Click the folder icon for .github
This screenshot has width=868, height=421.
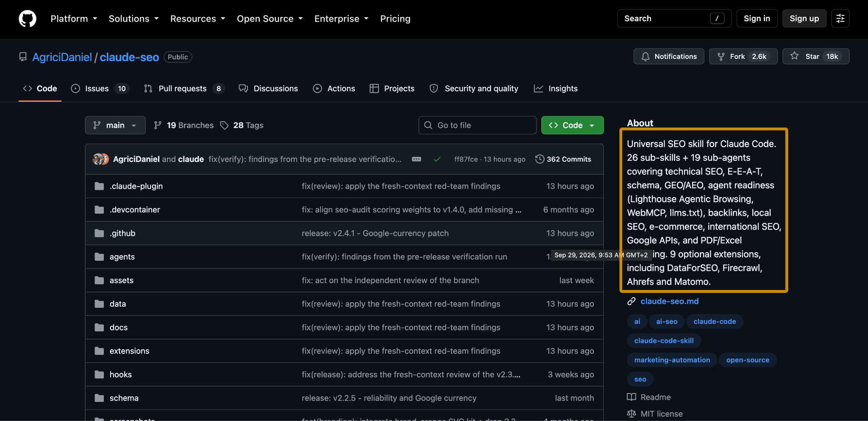pos(99,233)
